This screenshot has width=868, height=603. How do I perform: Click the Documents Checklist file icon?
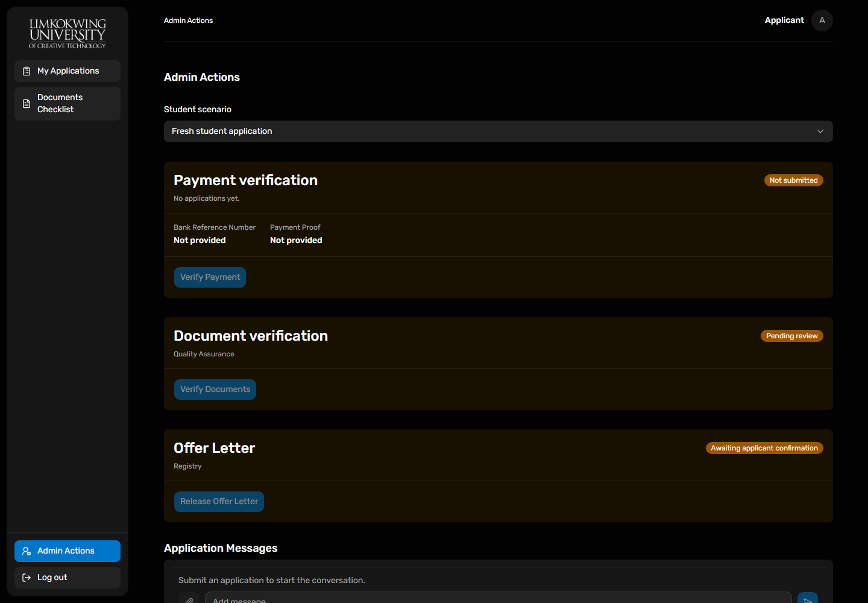[27, 104]
